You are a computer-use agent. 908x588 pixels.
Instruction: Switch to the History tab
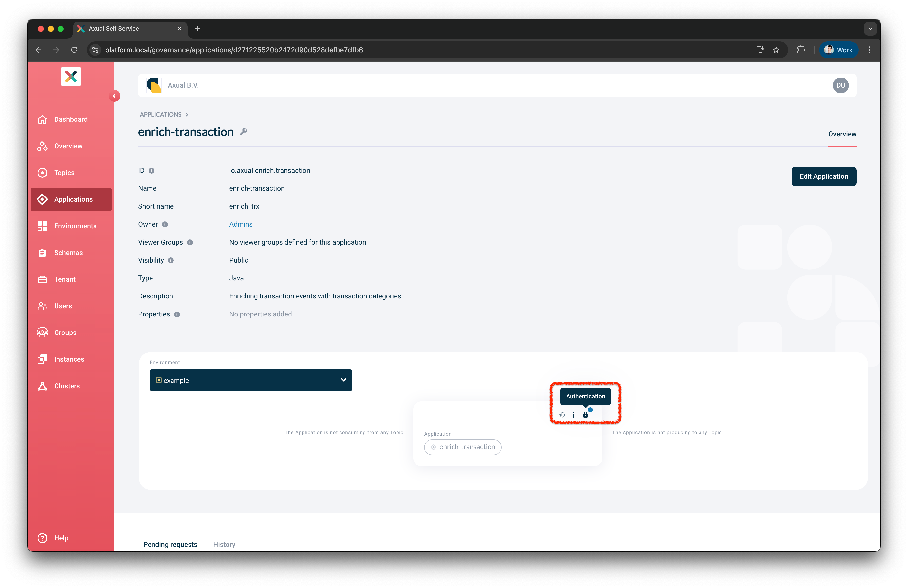tap(224, 544)
